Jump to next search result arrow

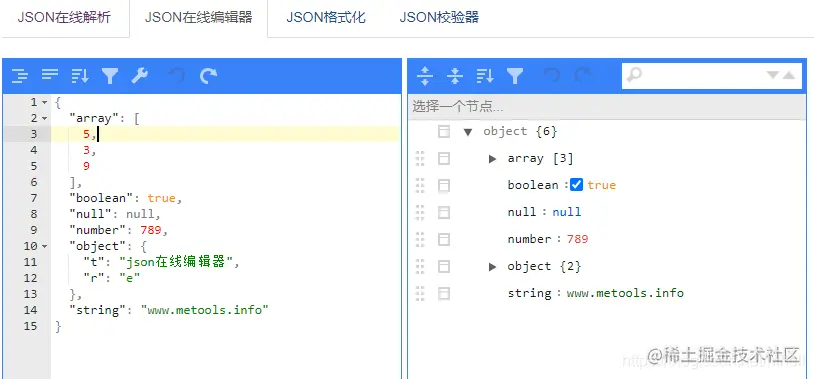pyautogui.click(x=773, y=75)
